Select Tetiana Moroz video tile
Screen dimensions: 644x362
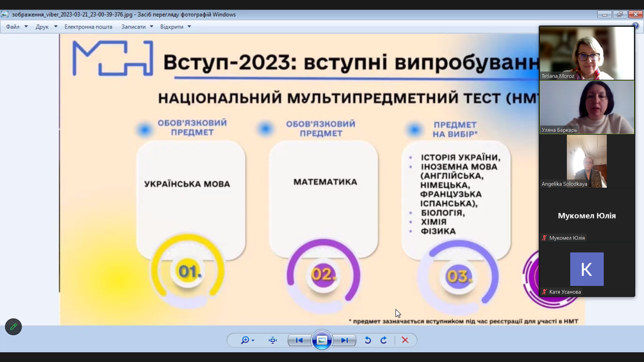[x=587, y=53]
